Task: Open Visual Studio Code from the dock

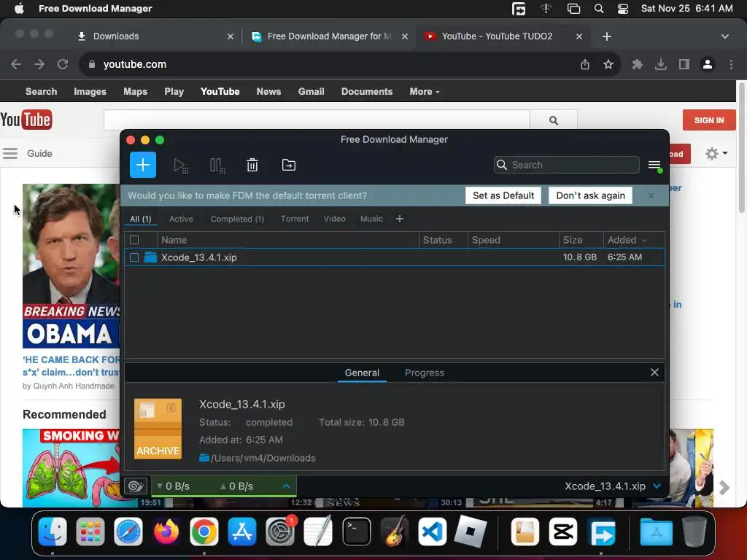Action: point(432,532)
